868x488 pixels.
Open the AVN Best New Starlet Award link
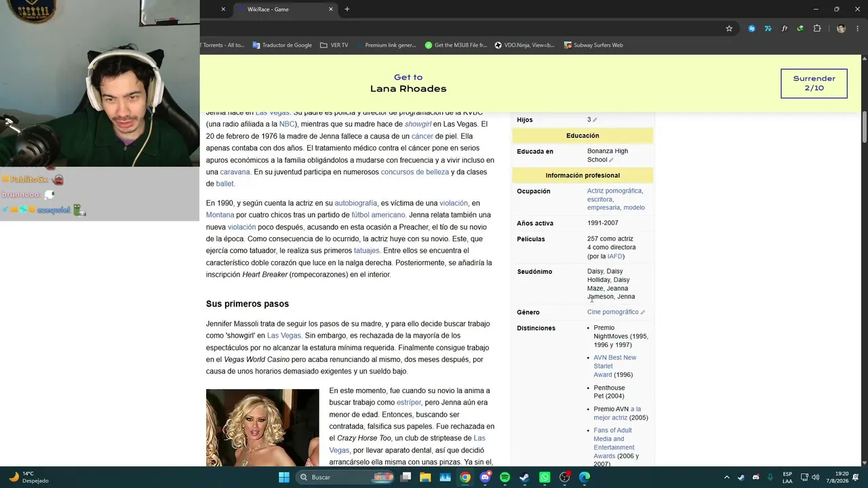(615, 366)
